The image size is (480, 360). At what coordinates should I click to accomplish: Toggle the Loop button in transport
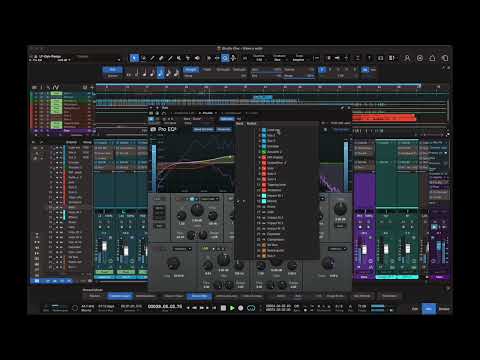pyautogui.click(x=251, y=308)
